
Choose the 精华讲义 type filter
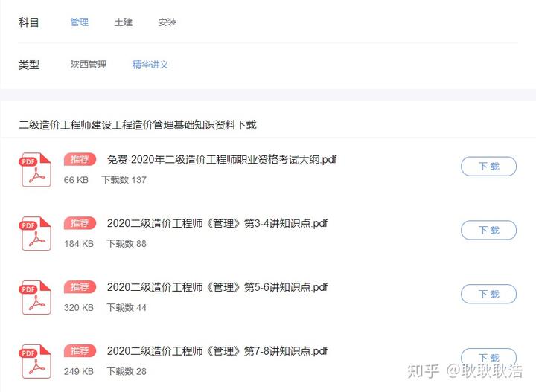tap(150, 65)
